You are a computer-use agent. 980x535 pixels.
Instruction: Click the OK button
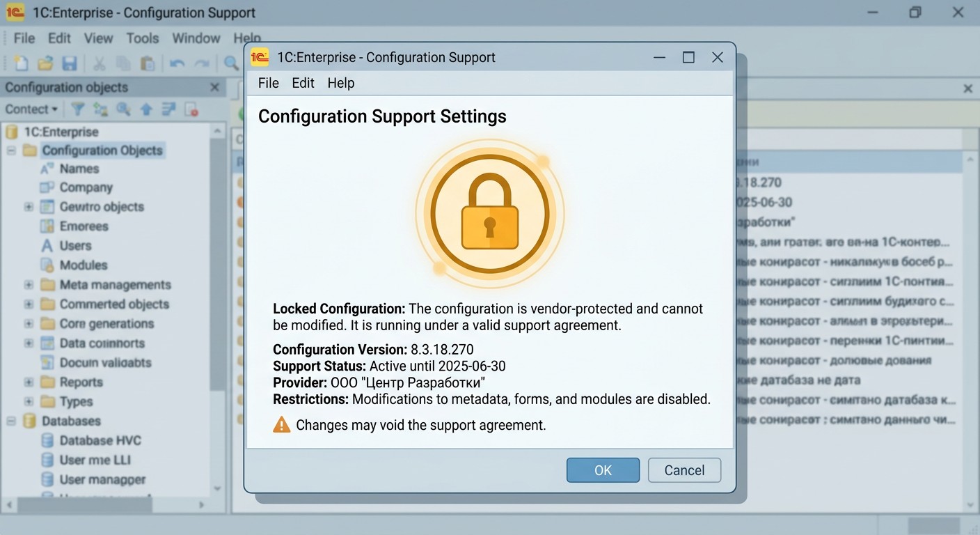click(x=603, y=470)
